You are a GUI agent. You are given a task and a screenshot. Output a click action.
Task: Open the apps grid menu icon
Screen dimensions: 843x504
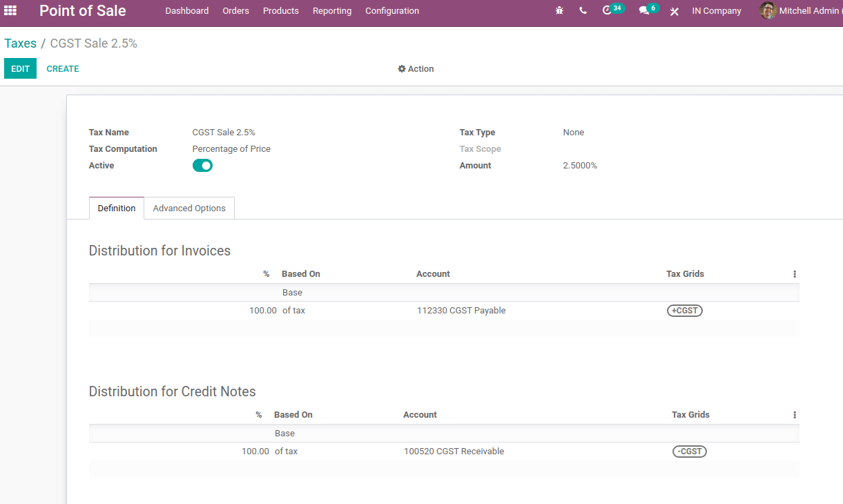10,10
